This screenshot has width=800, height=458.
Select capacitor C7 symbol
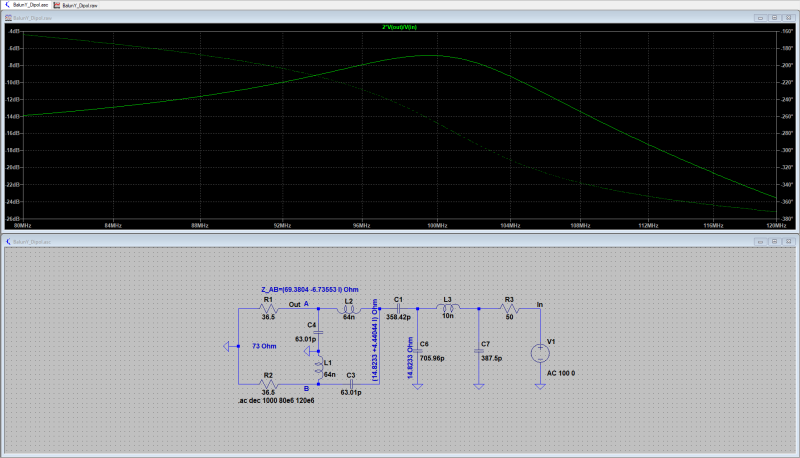point(479,351)
